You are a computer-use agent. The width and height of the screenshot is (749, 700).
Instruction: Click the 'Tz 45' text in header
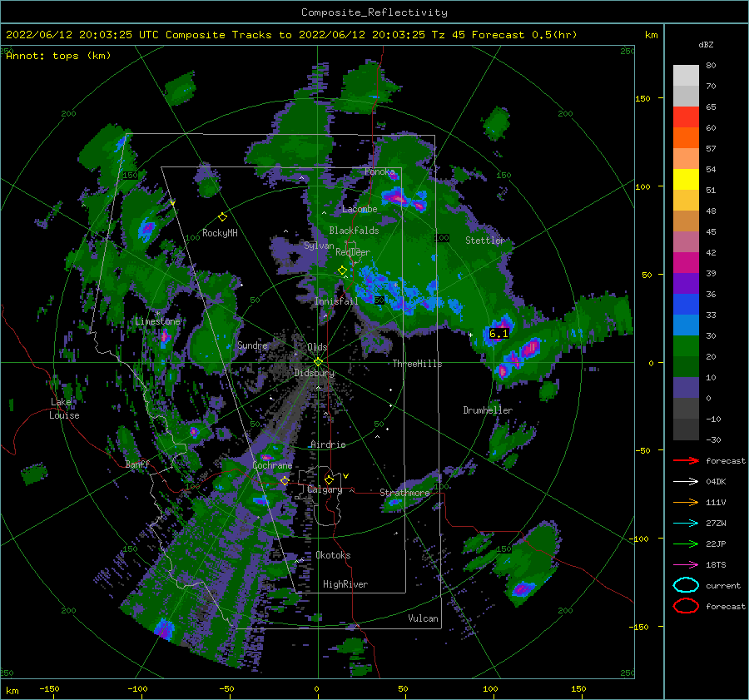[x=449, y=35]
